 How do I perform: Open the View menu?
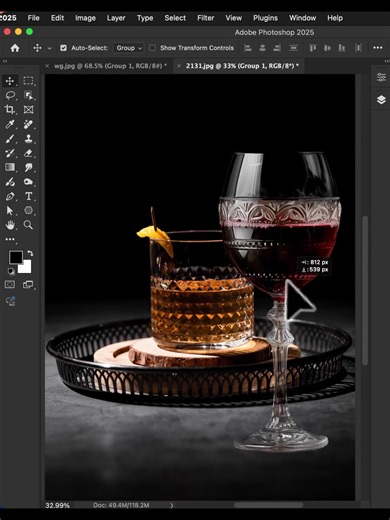coord(233,18)
